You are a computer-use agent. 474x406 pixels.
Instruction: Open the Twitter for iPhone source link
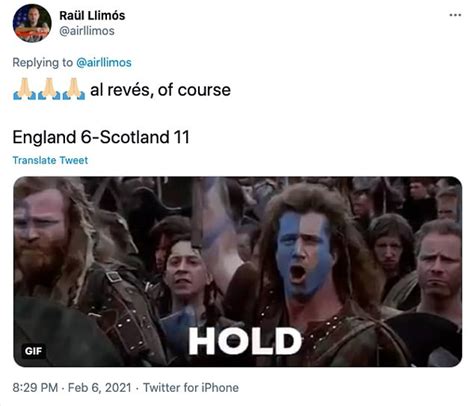pos(191,388)
